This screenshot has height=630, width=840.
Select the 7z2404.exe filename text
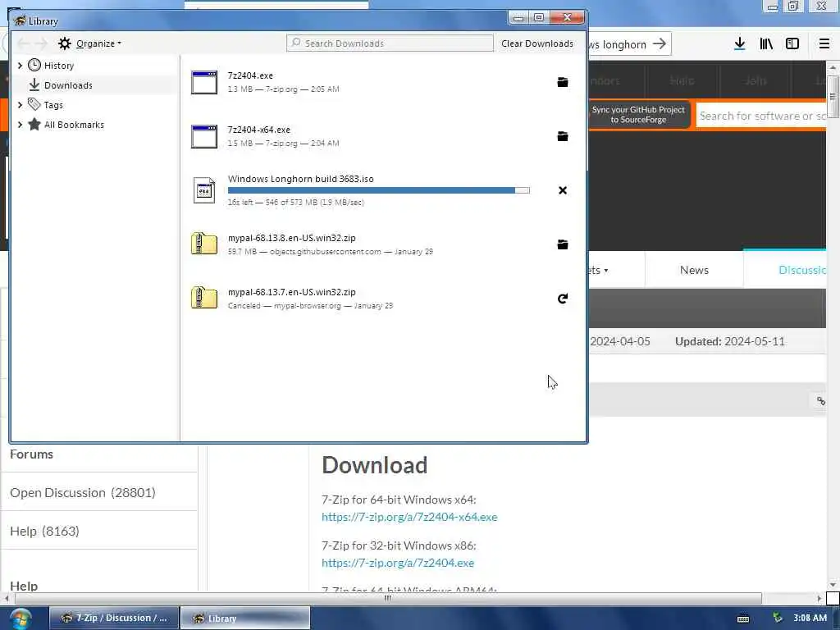tap(250, 75)
